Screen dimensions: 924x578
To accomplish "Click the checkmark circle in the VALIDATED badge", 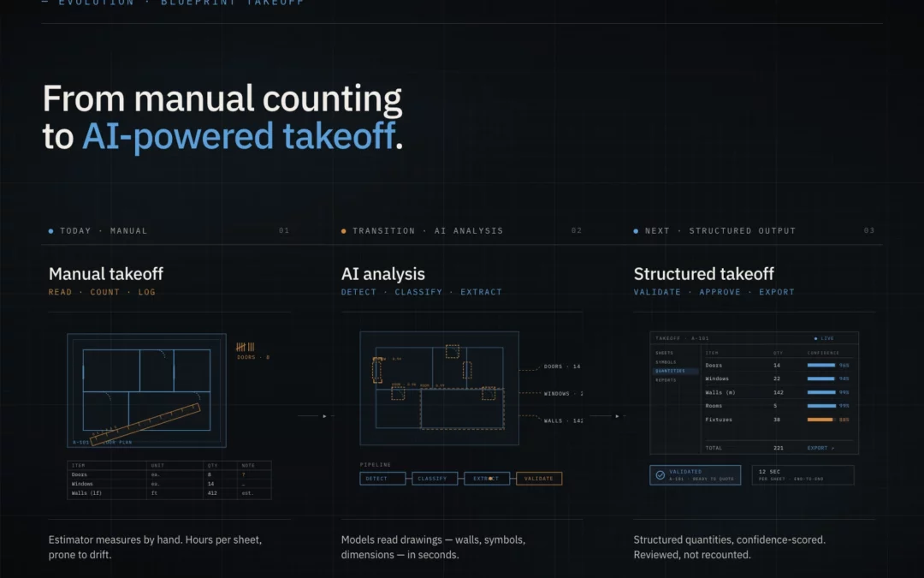I will click(x=660, y=474).
